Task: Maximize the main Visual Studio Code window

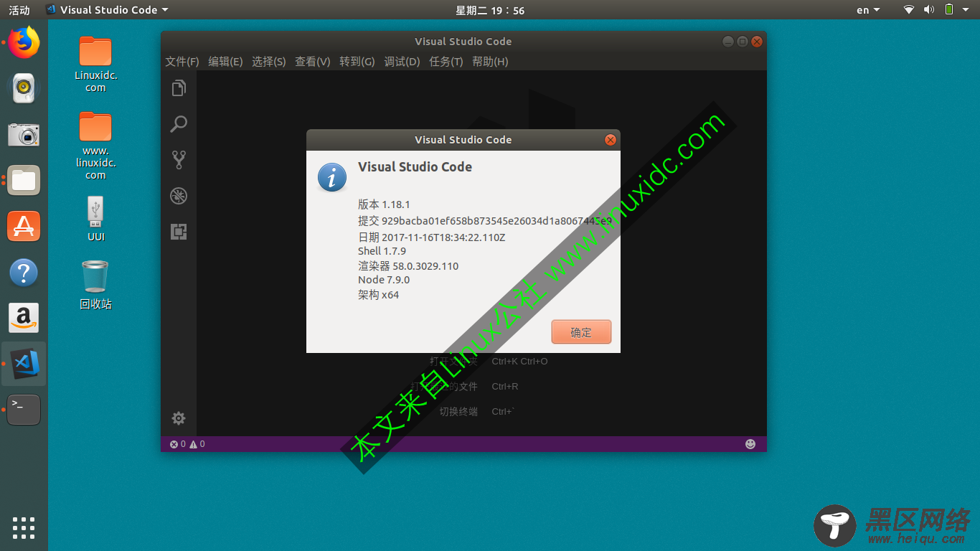Action: pos(743,42)
